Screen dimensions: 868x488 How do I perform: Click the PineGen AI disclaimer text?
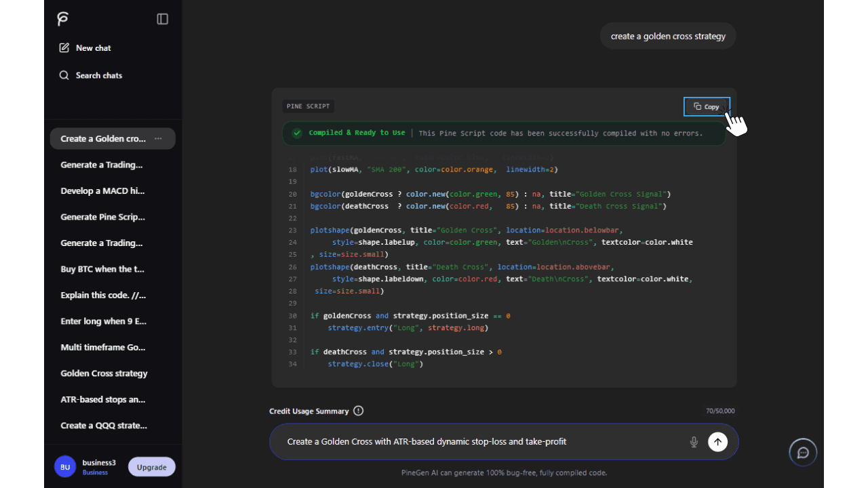click(x=504, y=473)
